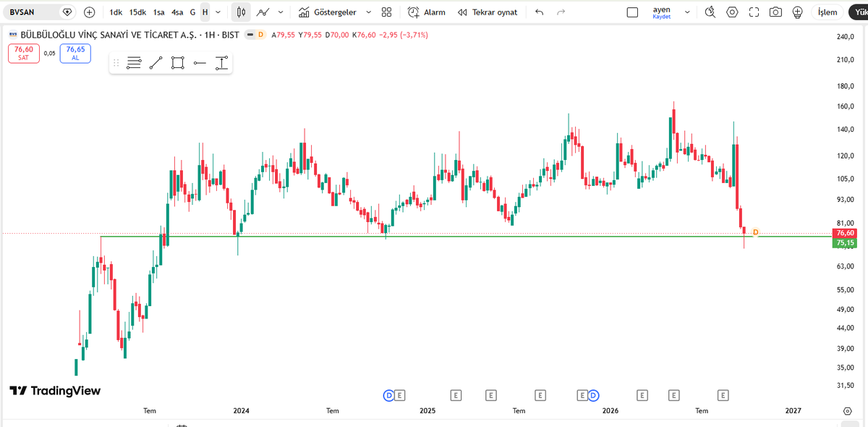Click the blue AL 76,65 button
This screenshot has width=868, height=427.
click(x=75, y=53)
